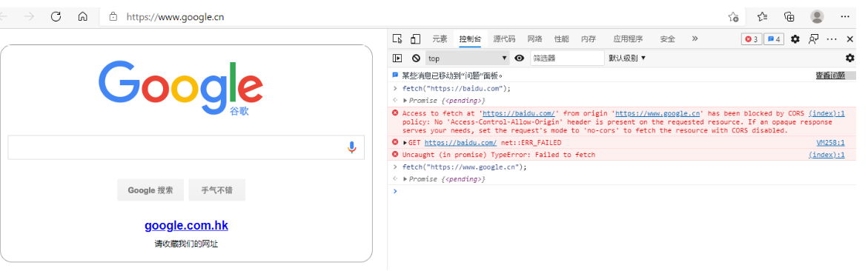Click the red error count badge
Screen dimensions: 868x271
tap(752, 39)
